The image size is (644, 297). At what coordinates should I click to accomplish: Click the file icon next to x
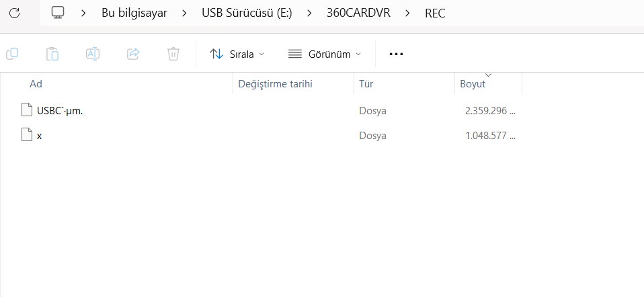(27, 135)
